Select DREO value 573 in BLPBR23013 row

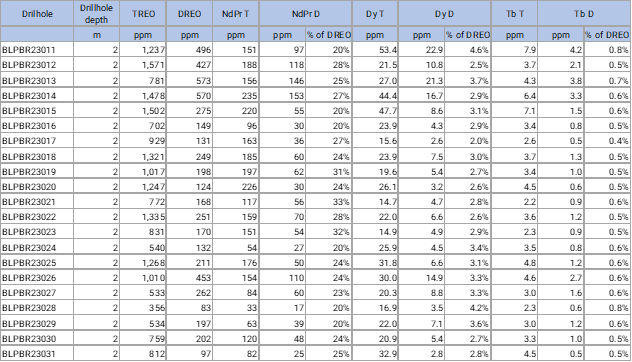189,80
